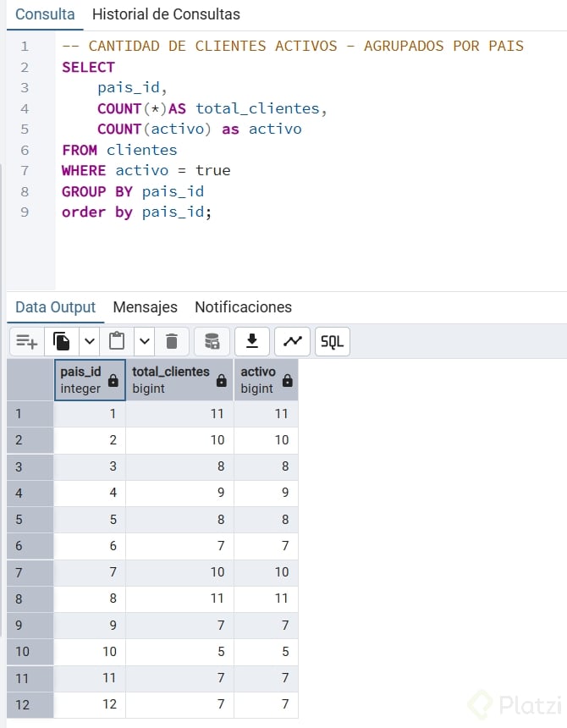Click total_clientes cell in row 6 showing 7
Image resolution: width=567 pixels, height=728 pixels.
coord(179,546)
